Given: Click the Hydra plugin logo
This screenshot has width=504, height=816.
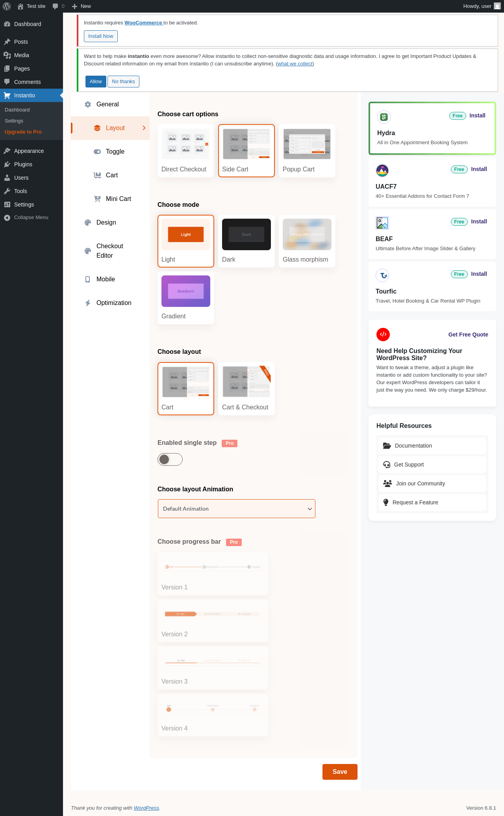Looking at the screenshot, I should coord(384,117).
